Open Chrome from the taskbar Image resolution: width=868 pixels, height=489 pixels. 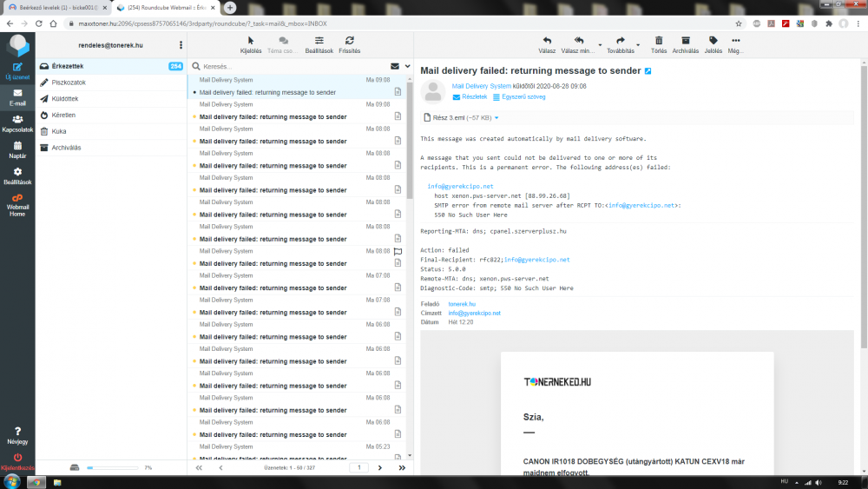(x=36, y=482)
